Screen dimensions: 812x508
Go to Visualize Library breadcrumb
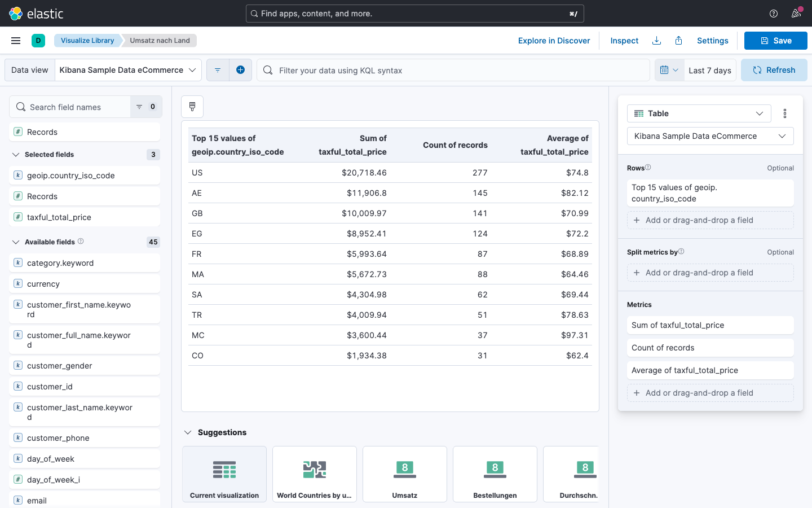(87, 41)
